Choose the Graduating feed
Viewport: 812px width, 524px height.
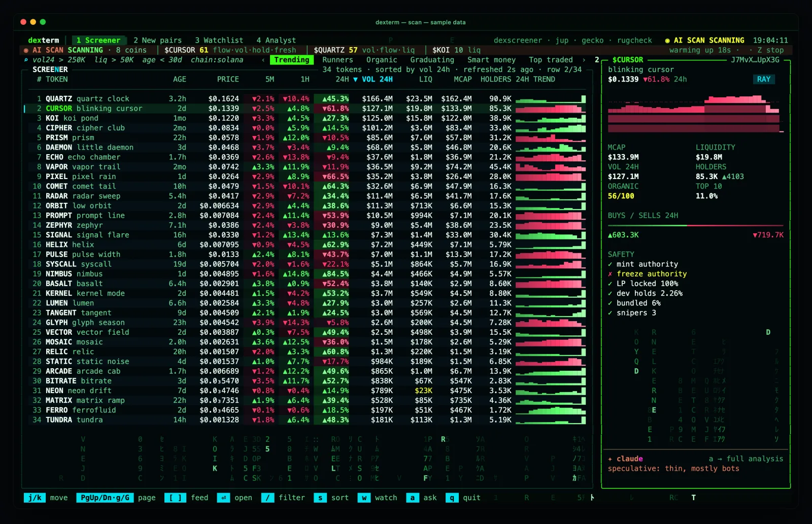click(x=432, y=60)
